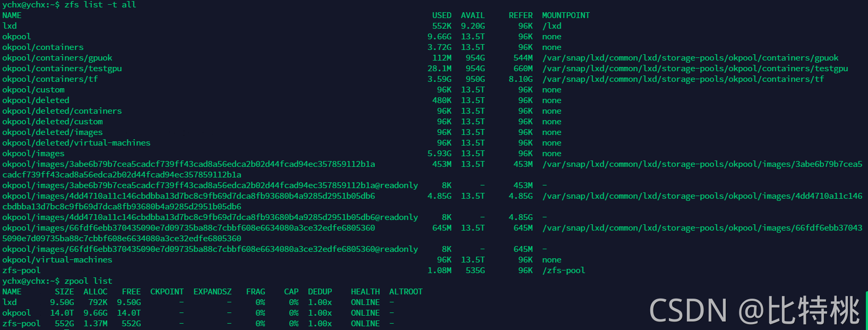Click the 480K USED value for okpool/deleted
Image resolution: width=868 pixels, height=330 pixels.
point(442,100)
